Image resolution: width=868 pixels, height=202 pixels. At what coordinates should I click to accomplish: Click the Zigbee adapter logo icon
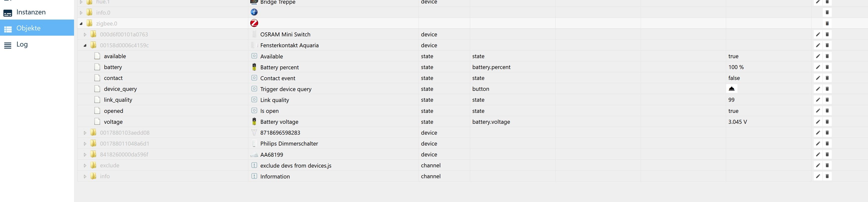(254, 23)
